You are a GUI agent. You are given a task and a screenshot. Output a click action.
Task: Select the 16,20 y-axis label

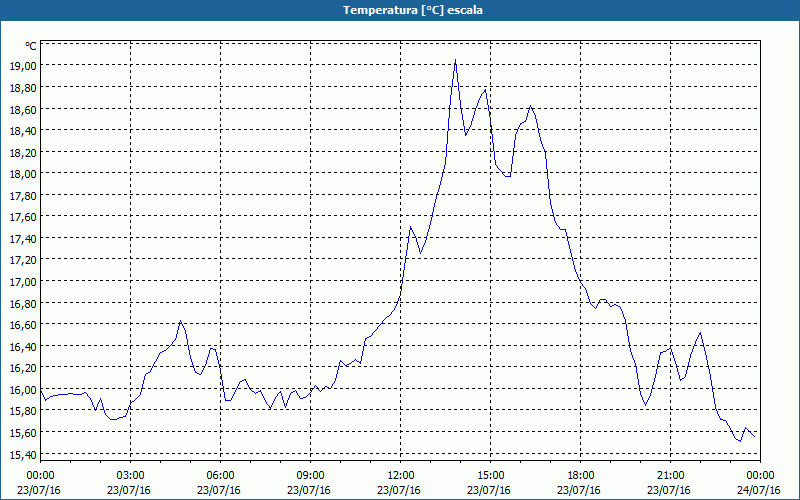(23, 368)
